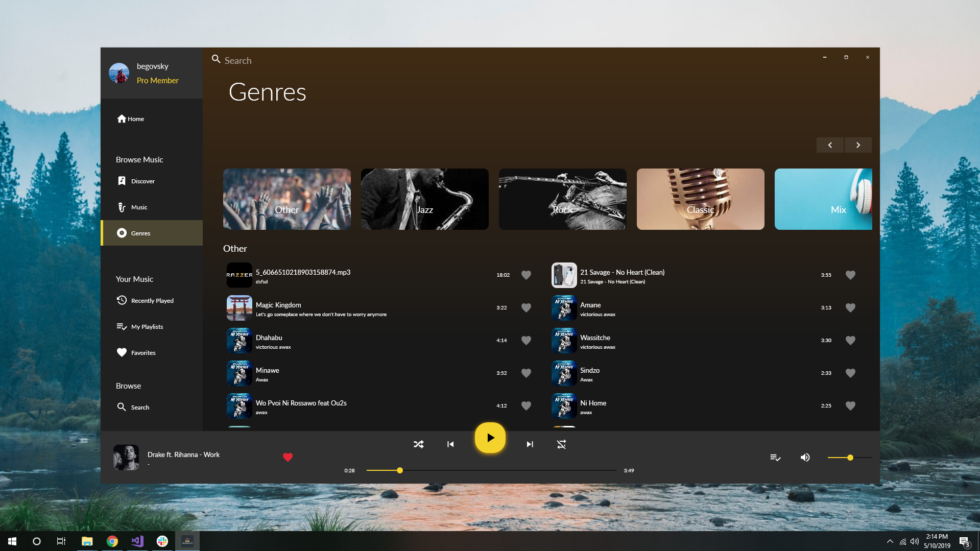Viewport: 980px width, 551px height.
Task: Open My Playlists
Action: click(147, 326)
